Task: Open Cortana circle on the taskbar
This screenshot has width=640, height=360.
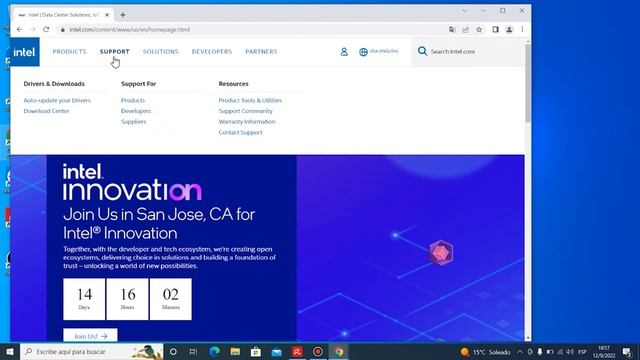Action: 173,351
